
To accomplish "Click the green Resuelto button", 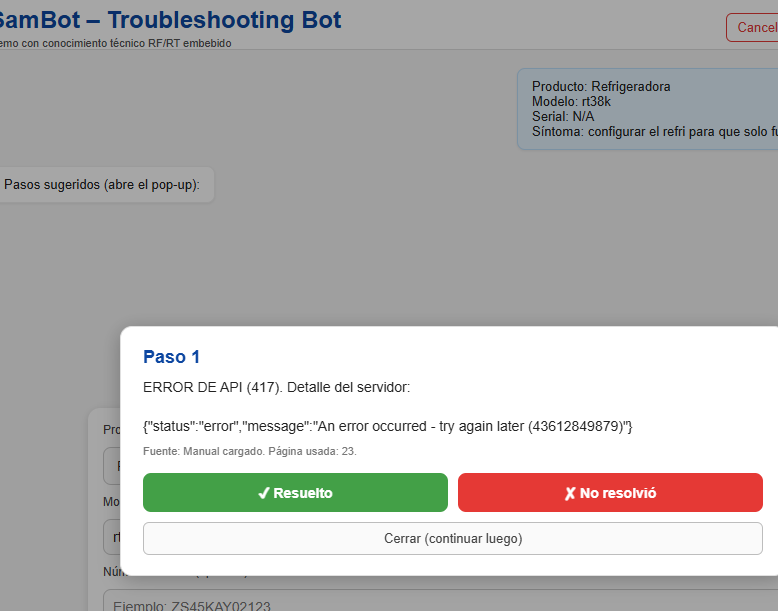I will click(x=295, y=492).
